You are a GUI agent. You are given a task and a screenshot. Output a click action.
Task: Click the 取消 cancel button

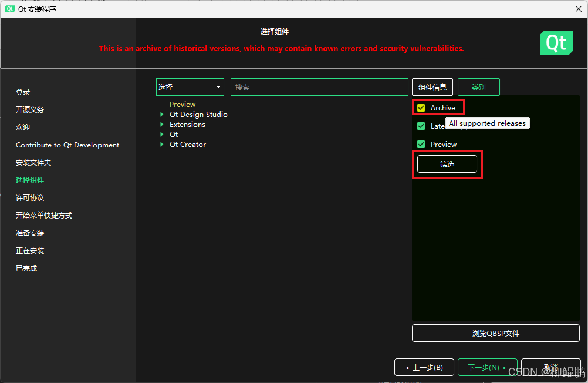click(x=550, y=368)
